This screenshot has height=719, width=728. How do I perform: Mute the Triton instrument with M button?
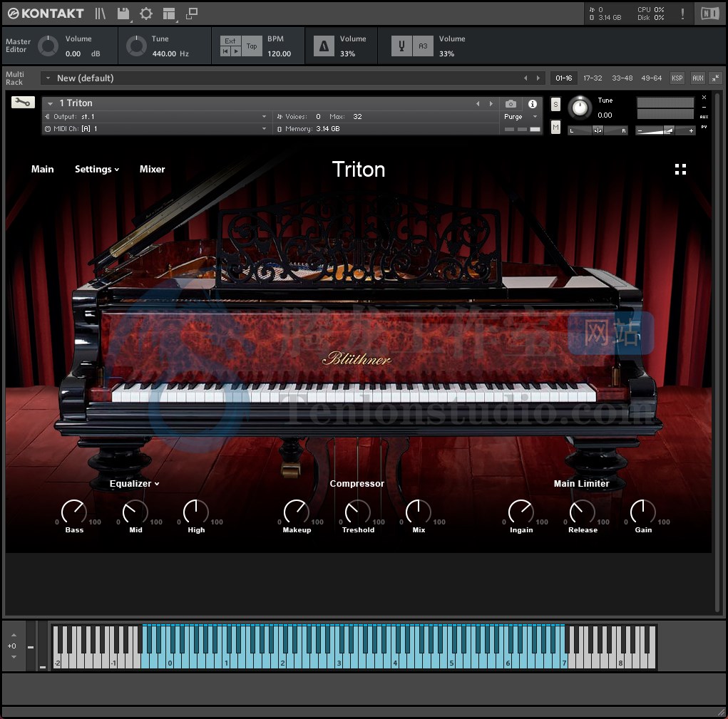point(555,127)
